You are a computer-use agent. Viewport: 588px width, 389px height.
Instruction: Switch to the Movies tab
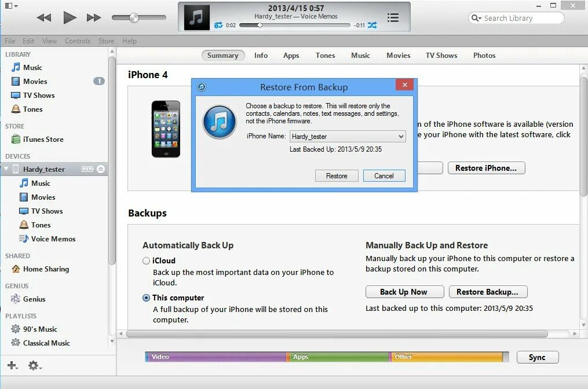(398, 56)
